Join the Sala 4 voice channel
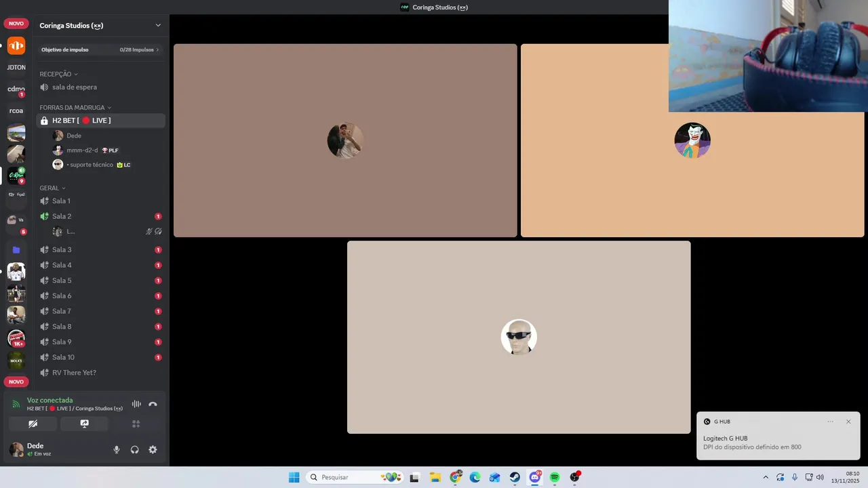This screenshot has height=488, width=868. tap(100, 265)
